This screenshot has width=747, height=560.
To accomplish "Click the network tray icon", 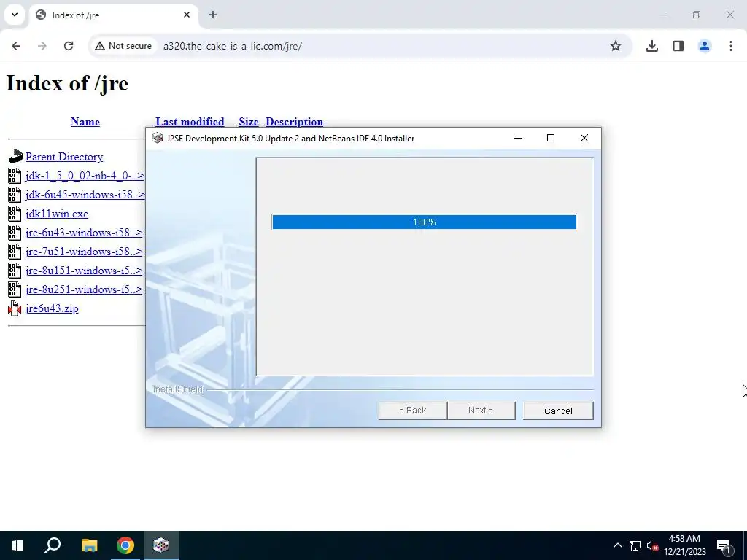I will [x=635, y=545].
